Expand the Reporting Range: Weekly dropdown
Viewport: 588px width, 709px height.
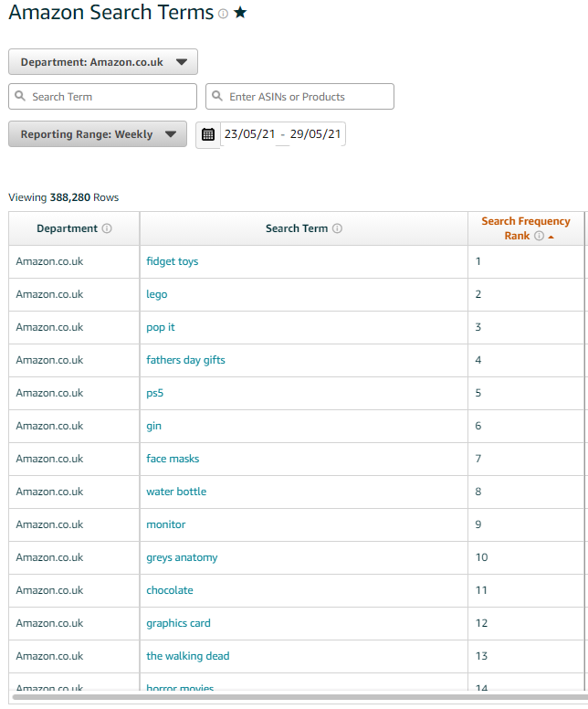(98, 134)
